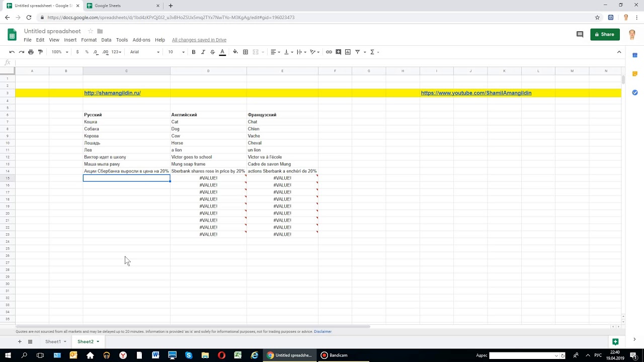Click the Merge cells icon

click(x=256, y=52)
